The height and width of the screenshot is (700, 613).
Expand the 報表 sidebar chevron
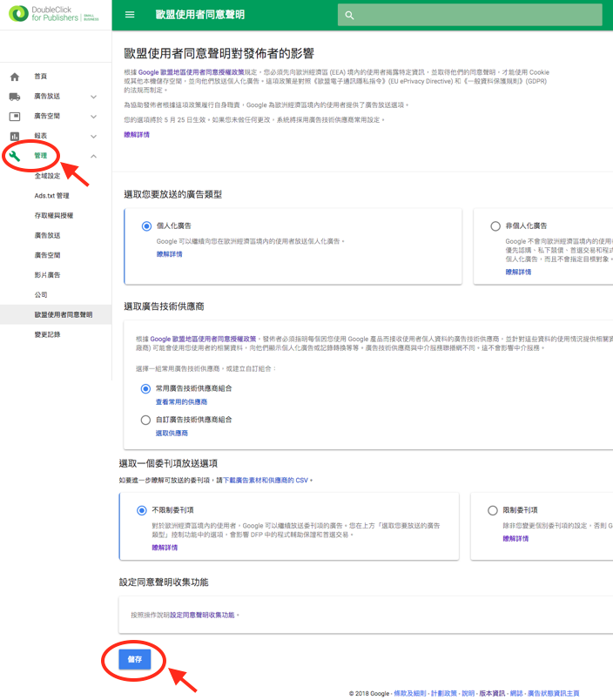point(93,137)
